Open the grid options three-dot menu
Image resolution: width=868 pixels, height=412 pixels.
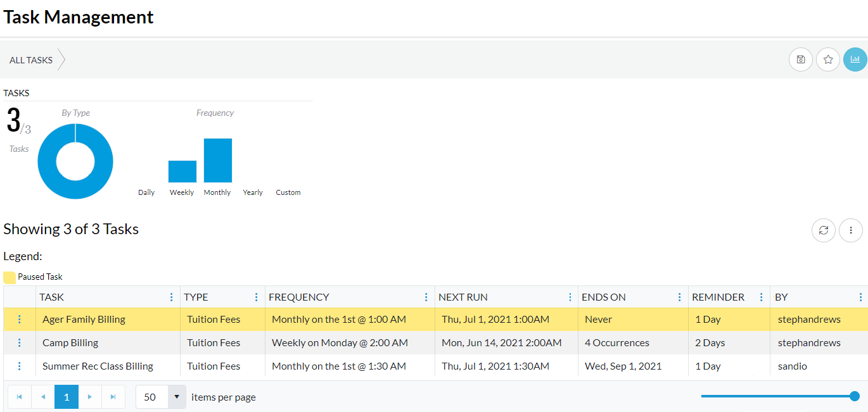click(x=851, y=230)
